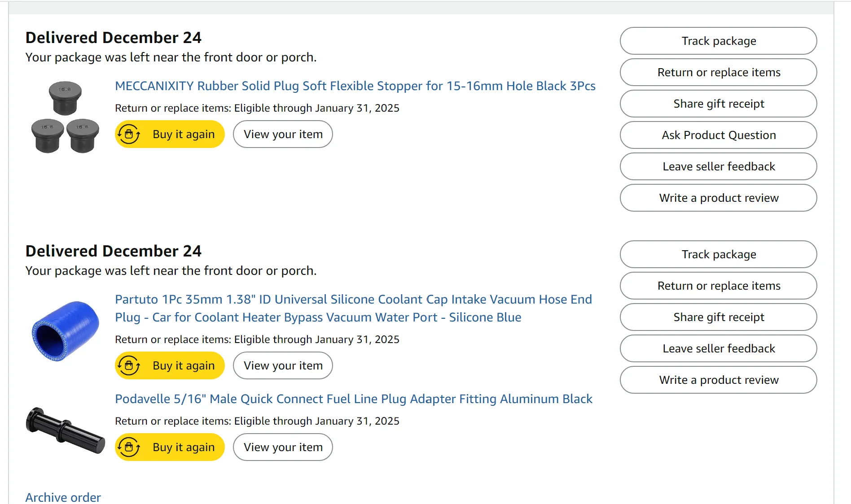Click the Buy it again cart icon for the Podavelle fuel plug
The image size is (851, 504).
pos(129,447)
